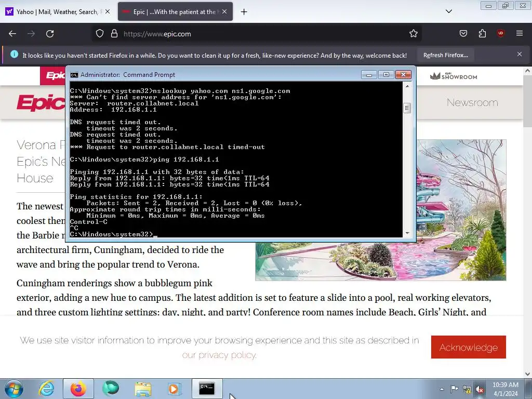Open the green globe browser taskbar icon
This screenshot has width=532, height=399.
111,389
